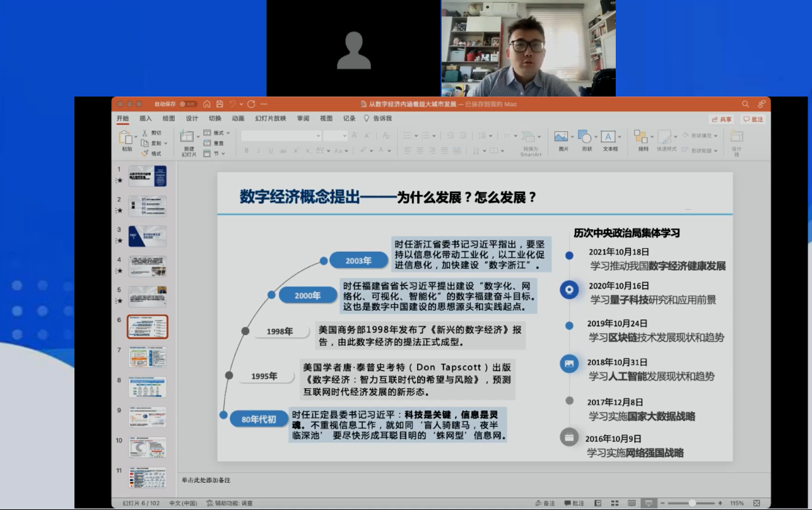This screenshot has height=510, width=812.
Task: Open the font name combo box
Action: (x=281, y=135)
